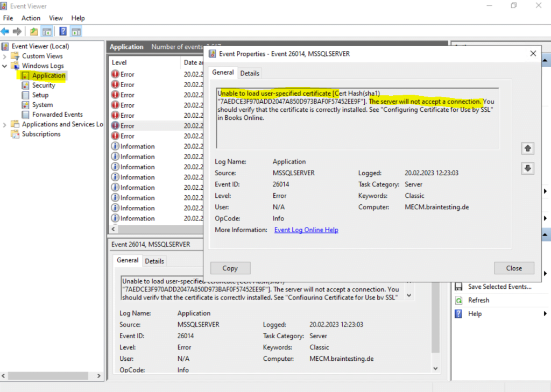Close Event Properties dialog with X
Viewport: 551px width, 392px height.
[533, 53]
